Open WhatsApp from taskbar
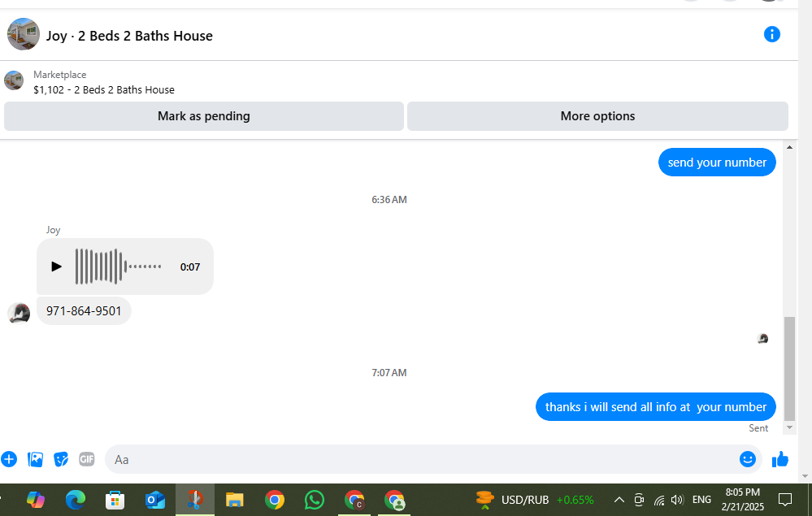The image size is (812, 516). point(315,500)
